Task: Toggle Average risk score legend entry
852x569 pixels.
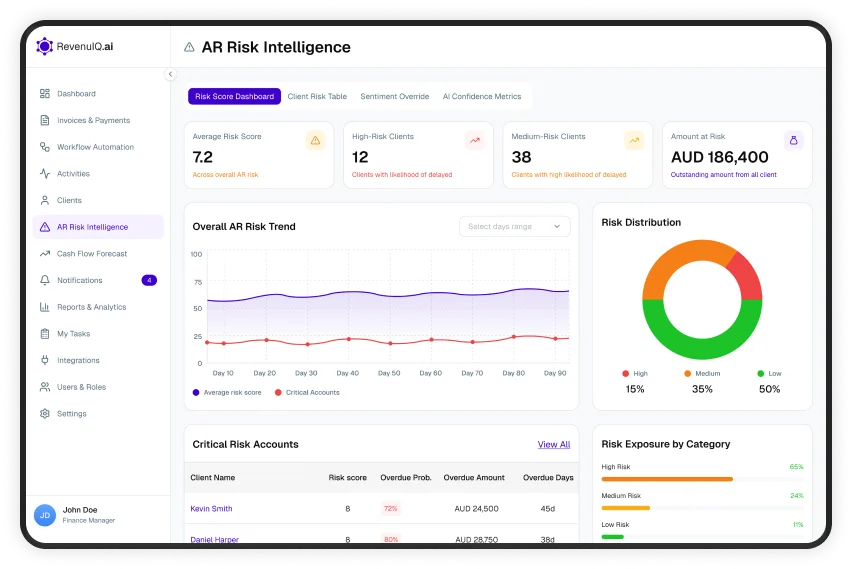Action: [227, 392]
